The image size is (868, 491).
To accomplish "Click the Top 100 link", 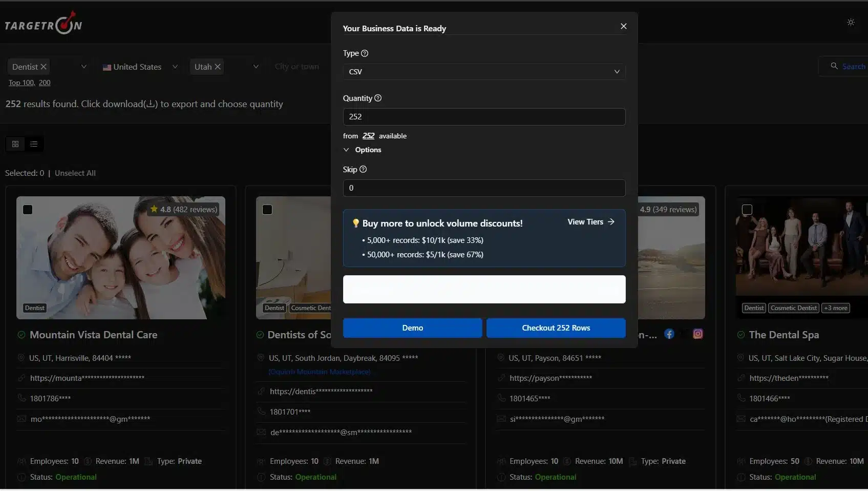I will [21, 83].
